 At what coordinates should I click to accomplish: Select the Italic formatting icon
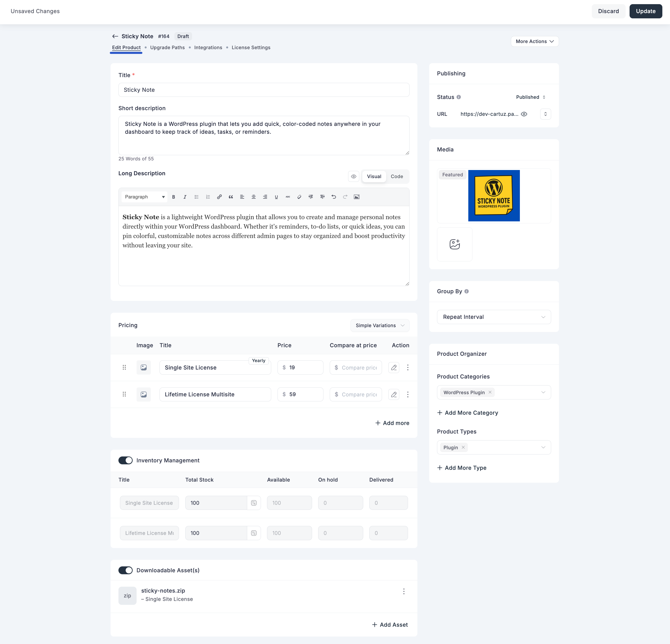(x=185, y=197)
